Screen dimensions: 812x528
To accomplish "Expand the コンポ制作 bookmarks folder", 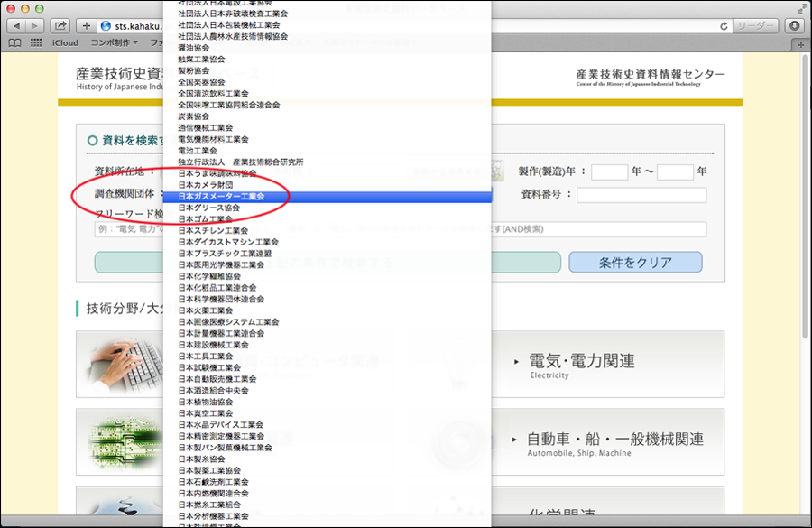I will pyautogui.click(x=114, y=43).
